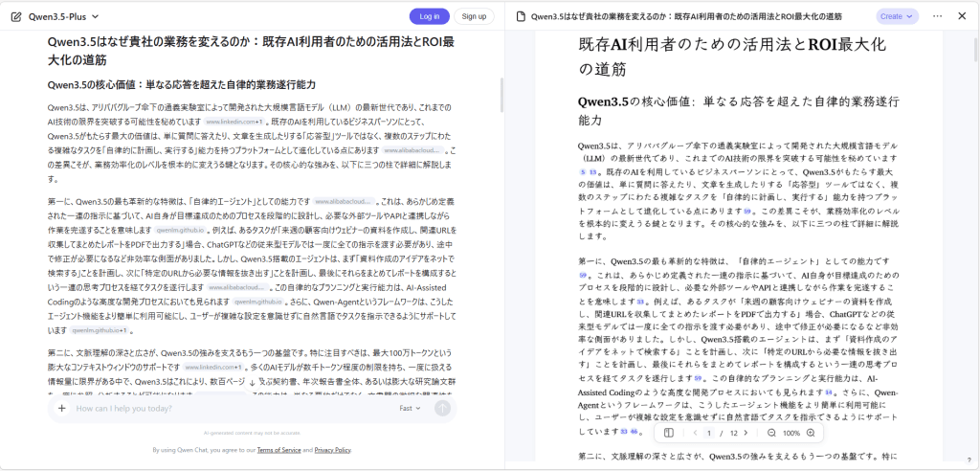Click the 'AI-generated content may not be accurate' notice
Image resolution: width=980 pixels, height=471 pixels.
coord(252,433)
